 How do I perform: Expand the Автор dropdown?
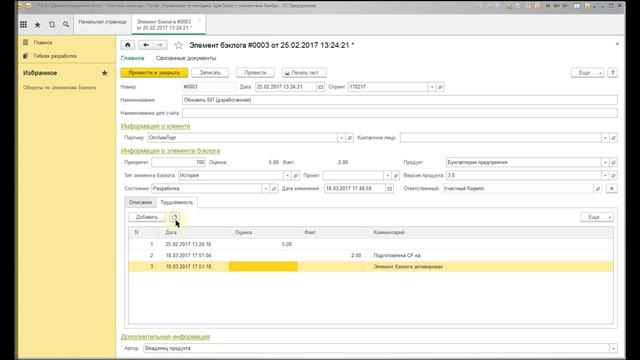pos(613,349)
